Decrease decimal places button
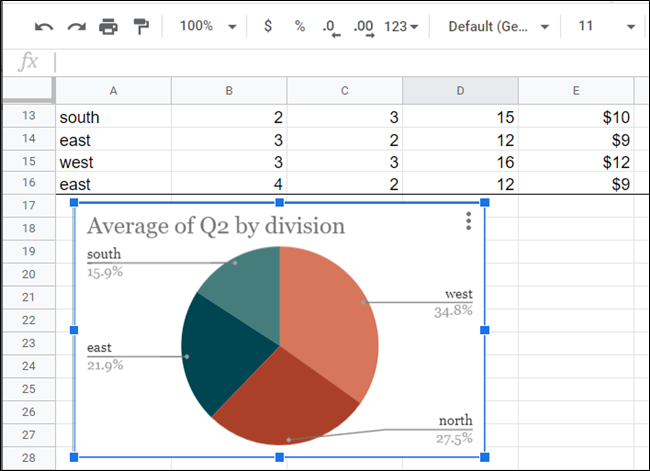This screenshot has width=650, height=471. click(331, 28)
